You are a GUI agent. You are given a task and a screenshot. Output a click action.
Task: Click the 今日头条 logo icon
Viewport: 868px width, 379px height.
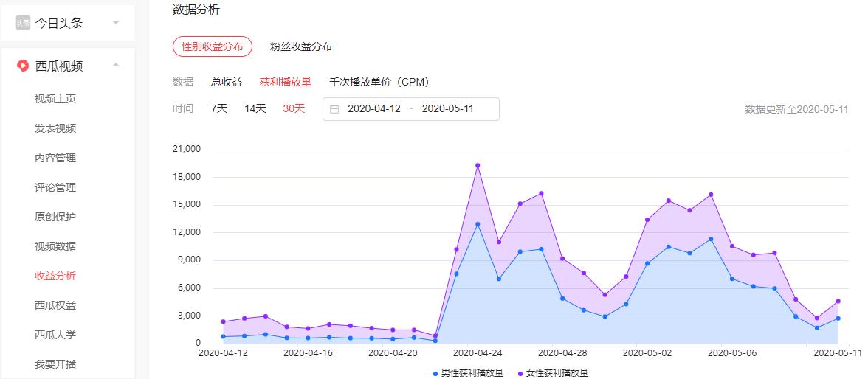[x=22, y=24]
